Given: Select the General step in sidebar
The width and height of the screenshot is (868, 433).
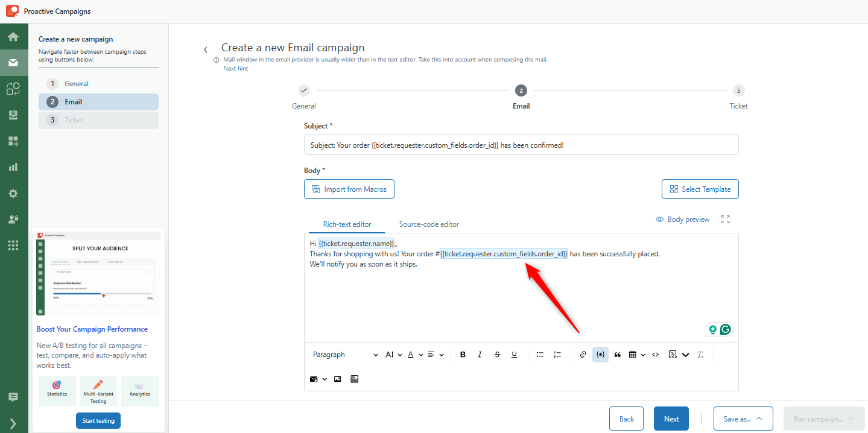Looking at the screenshot, I should click(77, 84).
